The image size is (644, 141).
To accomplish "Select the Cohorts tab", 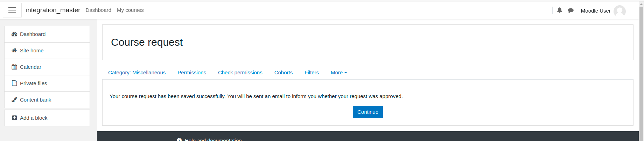I will point(283,73).
